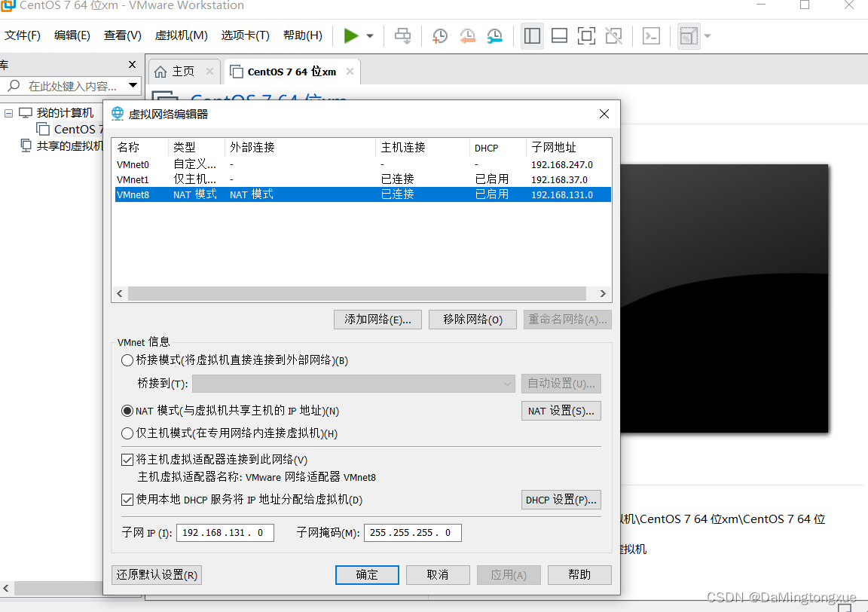Image resolution: width=868 pixels, height=612 pixels.
Task: Select NAT 模式 radio button
Action: (x=127, y=411)
